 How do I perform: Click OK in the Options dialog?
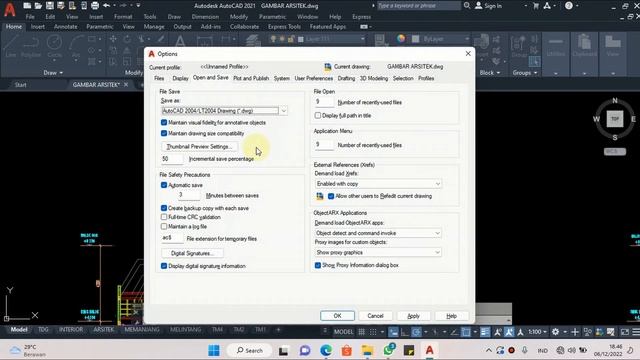pyautogui.click(x=337, y=316)
